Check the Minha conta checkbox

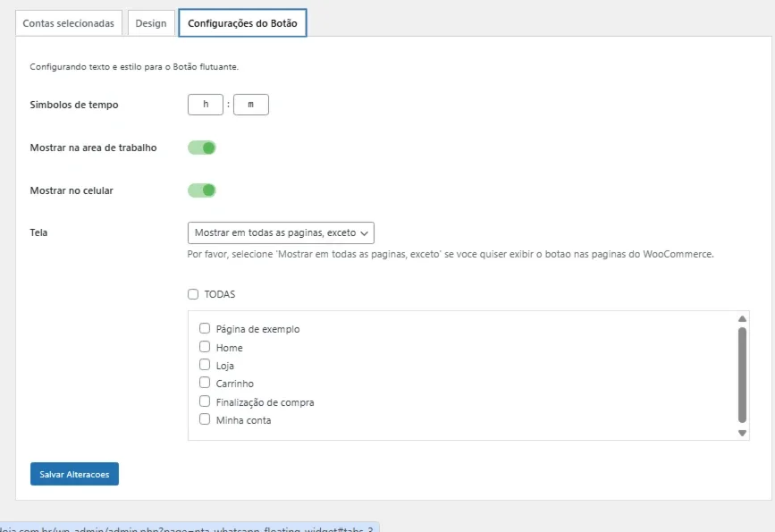[x=205, y=419]
